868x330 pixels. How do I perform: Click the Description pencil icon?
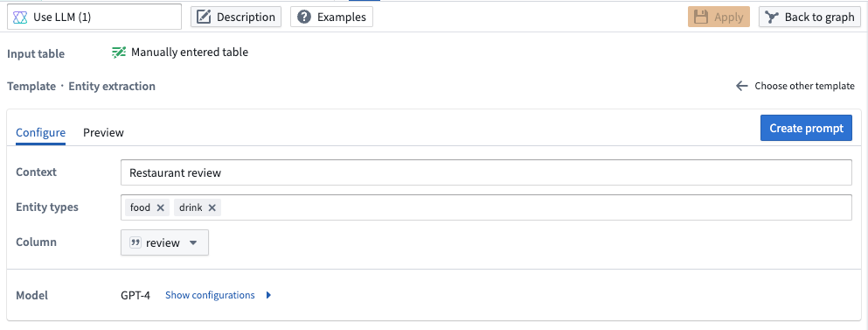click(205, 18)
